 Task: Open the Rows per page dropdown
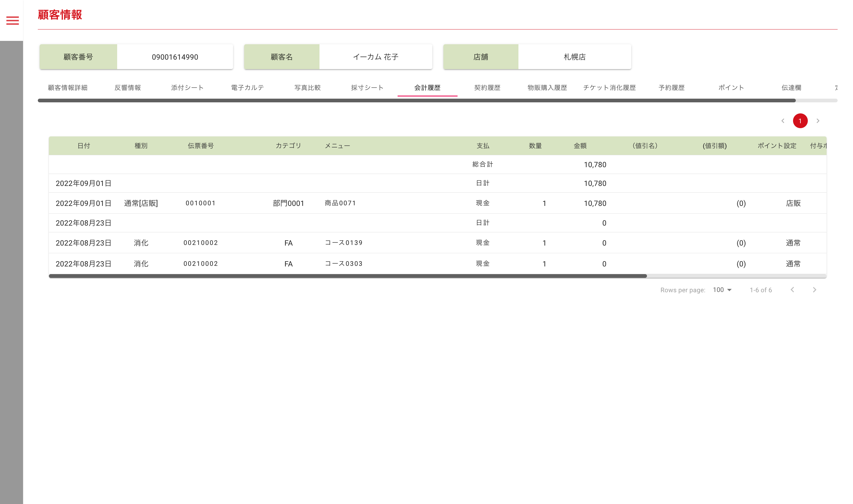point(722,290)
